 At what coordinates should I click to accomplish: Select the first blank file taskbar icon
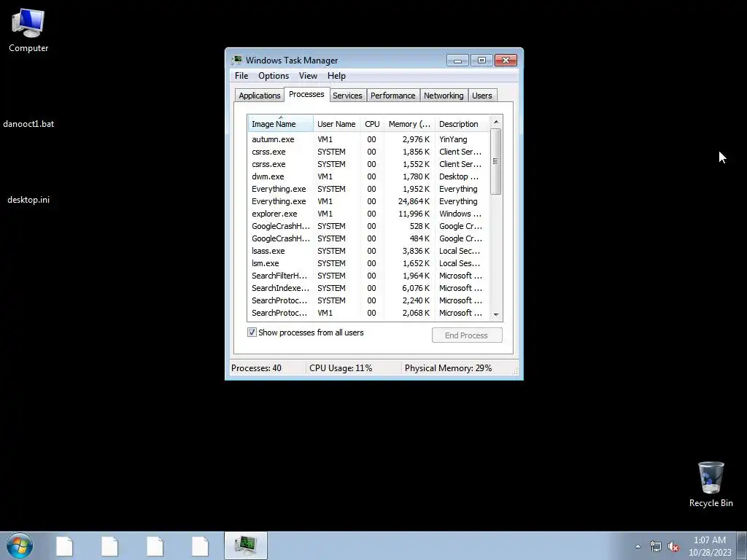coord(64,546)
